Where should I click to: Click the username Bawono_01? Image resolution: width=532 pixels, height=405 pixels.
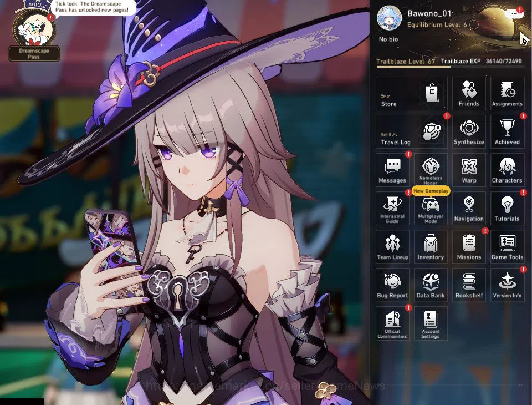pos(429,13)
